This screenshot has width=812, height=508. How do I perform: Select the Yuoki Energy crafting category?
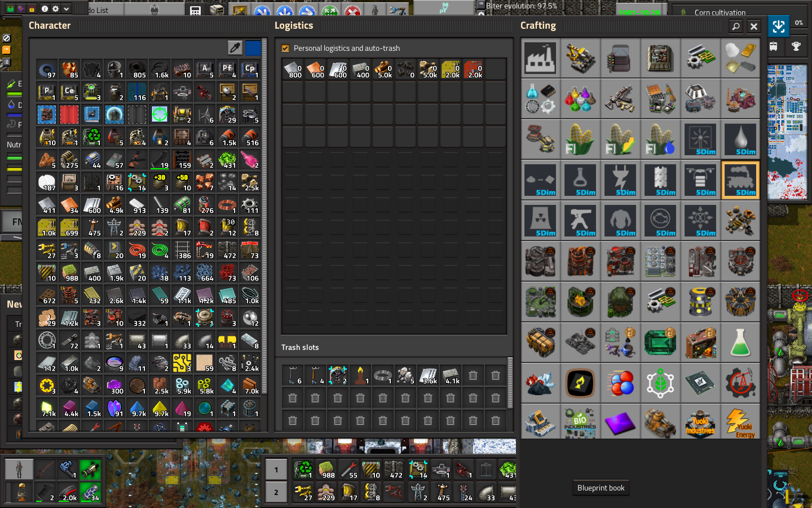click(741, 422)
